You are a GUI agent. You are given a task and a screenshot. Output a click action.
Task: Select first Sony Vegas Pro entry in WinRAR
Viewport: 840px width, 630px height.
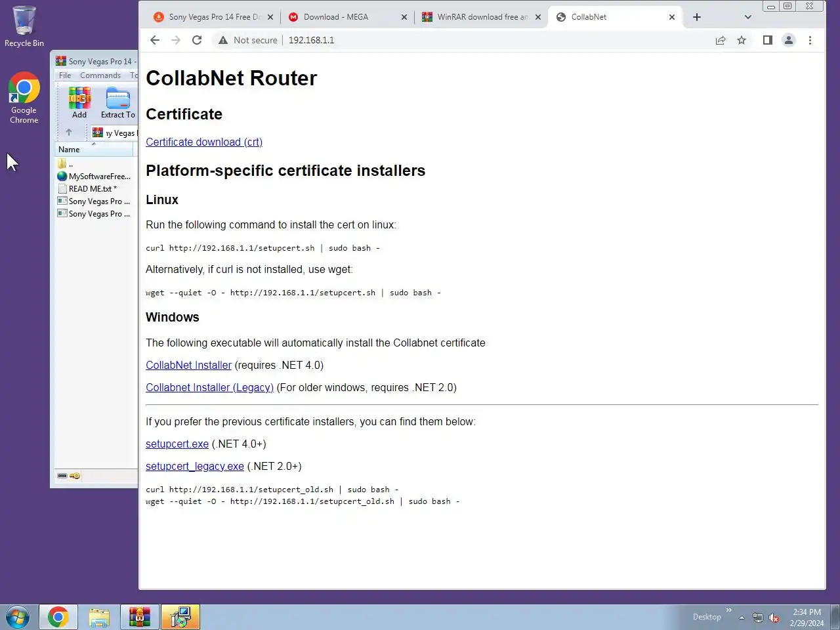point(94,201)
